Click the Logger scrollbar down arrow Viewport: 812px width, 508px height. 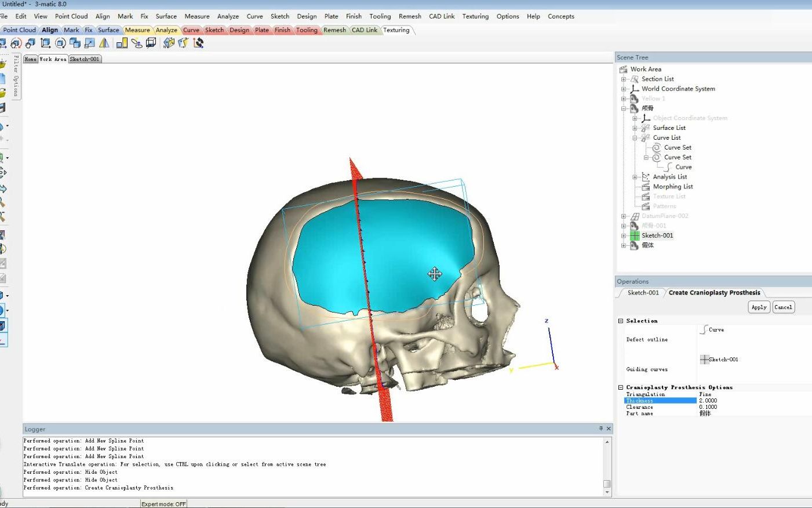click(x=607, y=492)
